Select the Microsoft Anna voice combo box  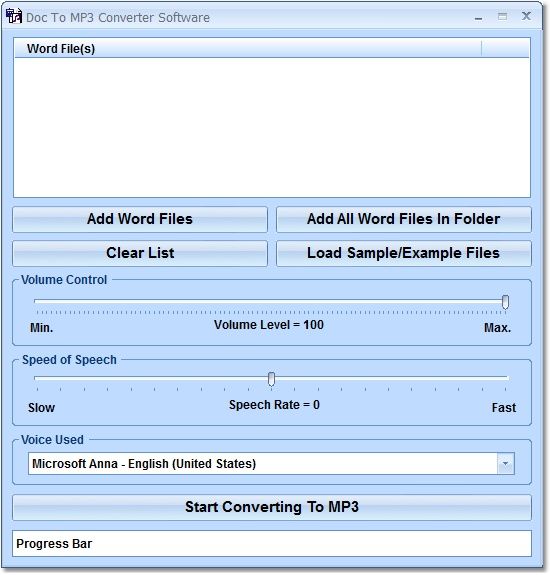(271, 464)
